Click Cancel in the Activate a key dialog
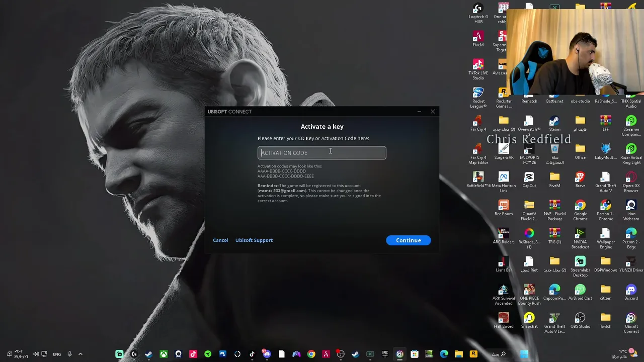The width and height of the screenshot is (644, 362). 220,240
